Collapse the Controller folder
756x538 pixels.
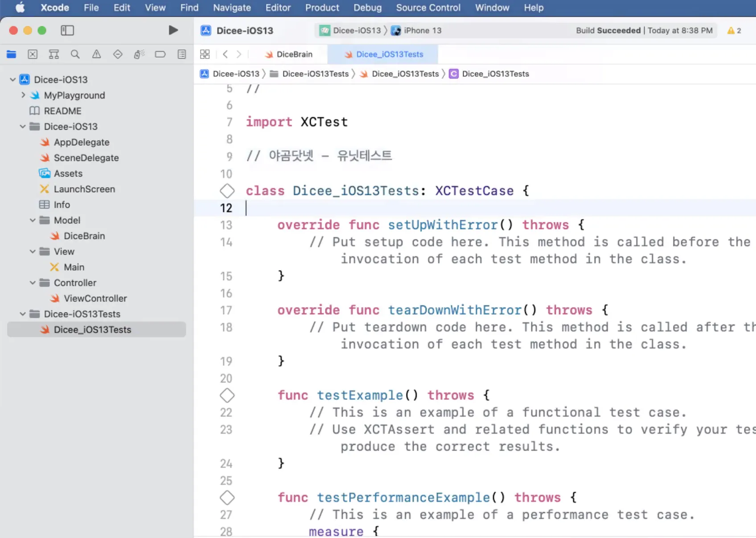pos(33,283)
